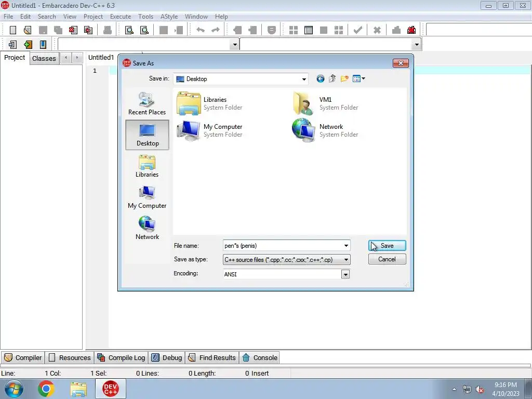Open the Compile Log tab

121,357
